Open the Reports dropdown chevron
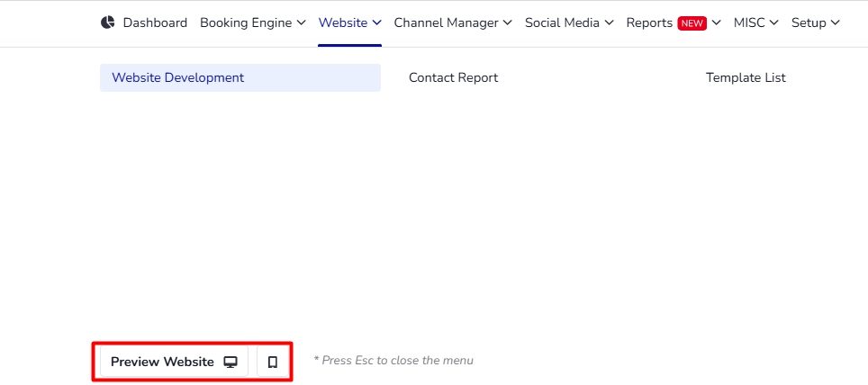868x385 pixels. point(717,23)
